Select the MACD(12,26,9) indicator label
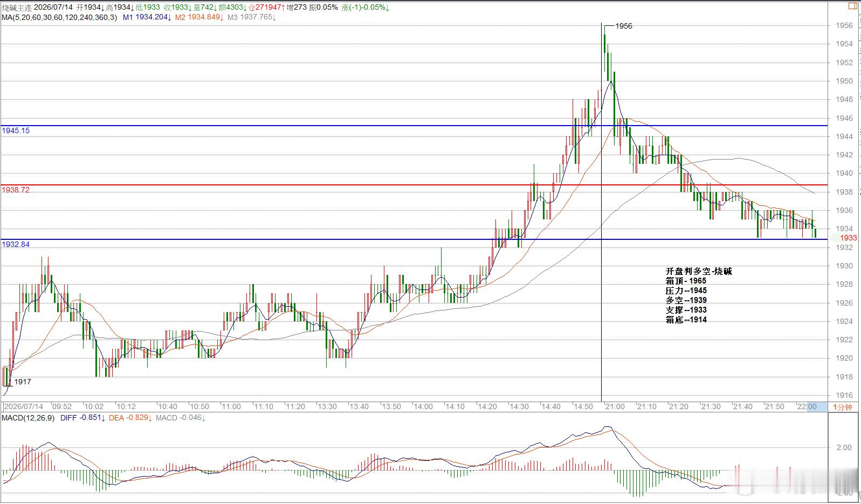Viewport: 861px width, 504px height. coord(28,418)
